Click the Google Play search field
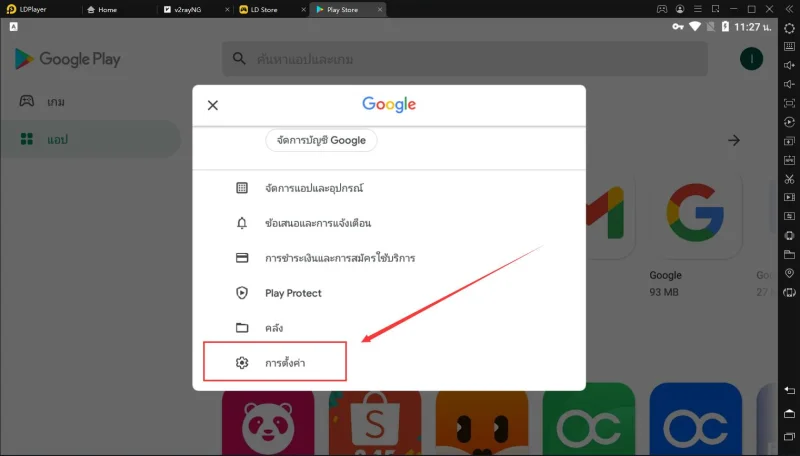Image resolution: width=800 pixels, height=456 pixels. (465, 59)
